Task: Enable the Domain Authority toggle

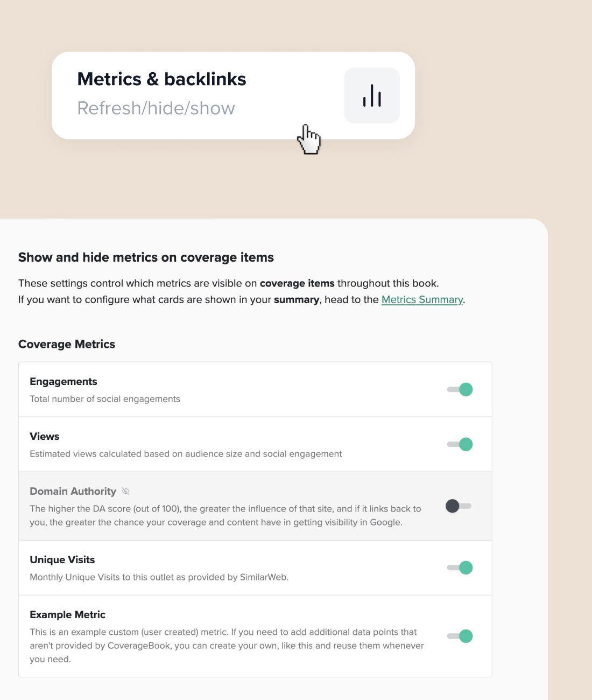Action: tap(459, 506)
